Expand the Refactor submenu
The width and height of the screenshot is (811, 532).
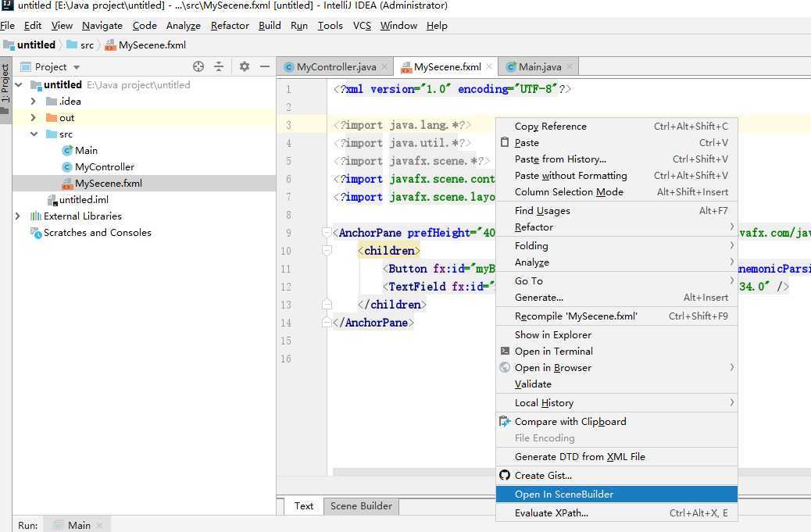click(x=616, y=227)
